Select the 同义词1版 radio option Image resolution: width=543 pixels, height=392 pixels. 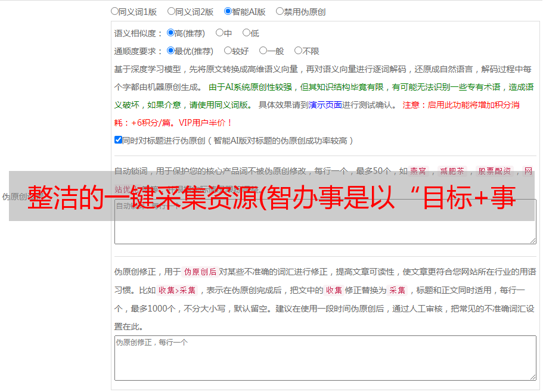point(114,11)
